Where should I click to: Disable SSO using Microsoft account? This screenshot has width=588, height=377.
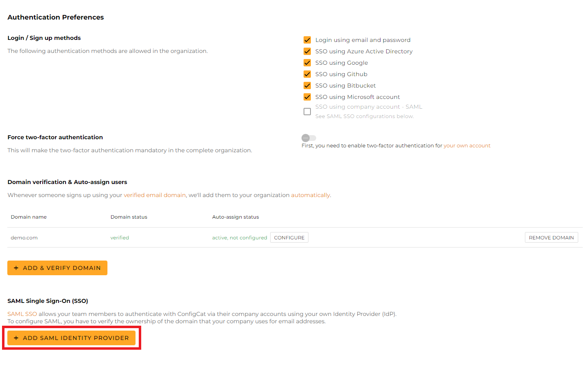(307, 97)
